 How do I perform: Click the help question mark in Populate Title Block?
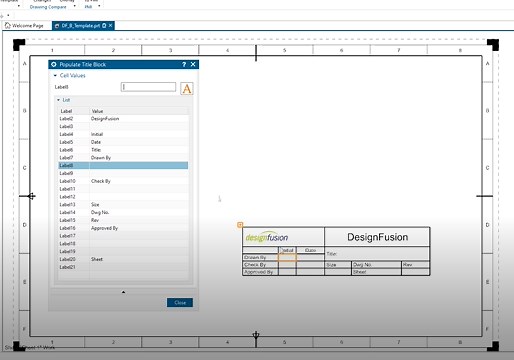click(184, 64)
